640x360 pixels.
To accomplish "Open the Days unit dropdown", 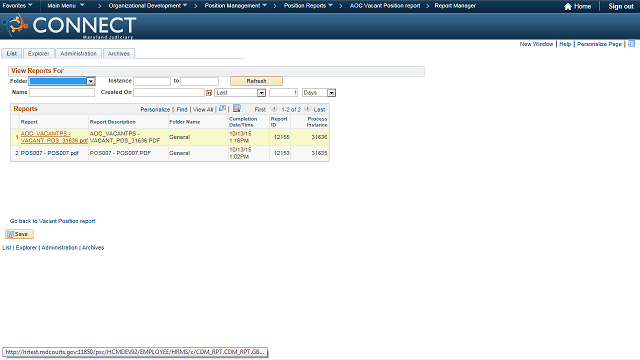I will click(319, 93).
